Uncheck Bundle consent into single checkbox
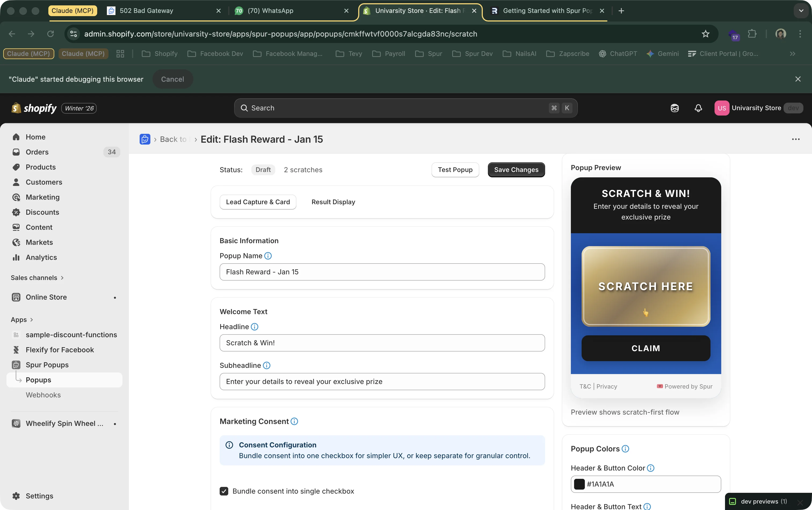This screenshot has height=510, width=812. pos(224,491)
